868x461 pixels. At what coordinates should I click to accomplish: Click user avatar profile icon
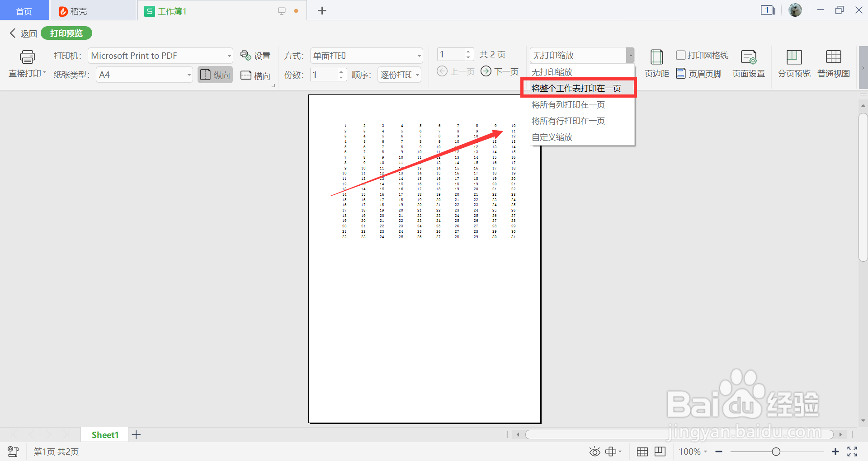(x=795, y=10)
